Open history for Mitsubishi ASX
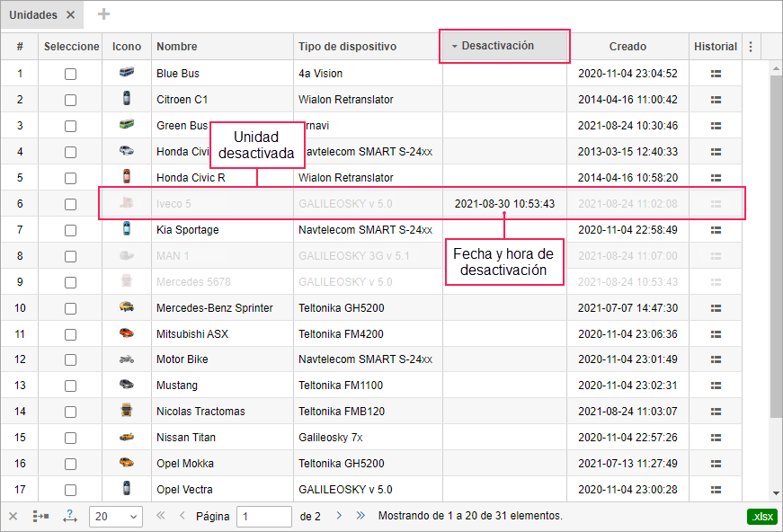Viewport: 783px width, 532px height. tap(716, 334)
